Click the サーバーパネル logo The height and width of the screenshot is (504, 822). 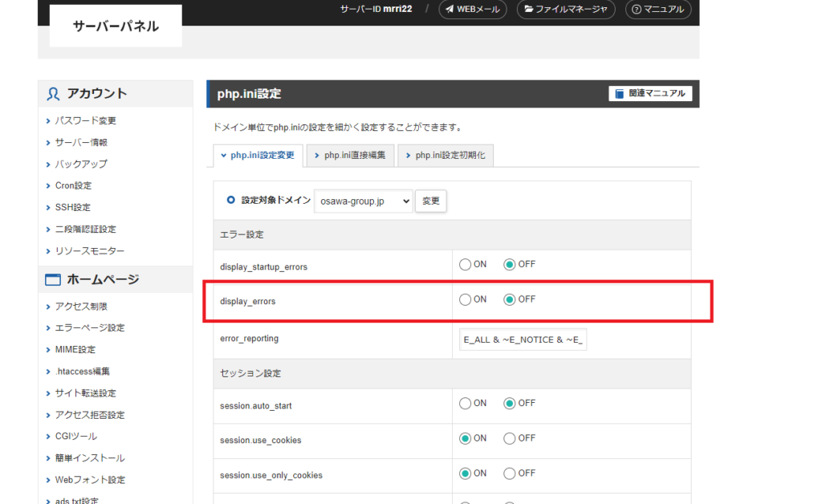click(x=116, y=26)
